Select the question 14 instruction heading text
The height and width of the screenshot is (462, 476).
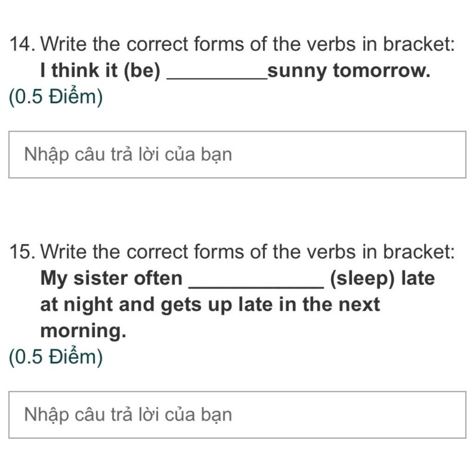pos(248,44)
